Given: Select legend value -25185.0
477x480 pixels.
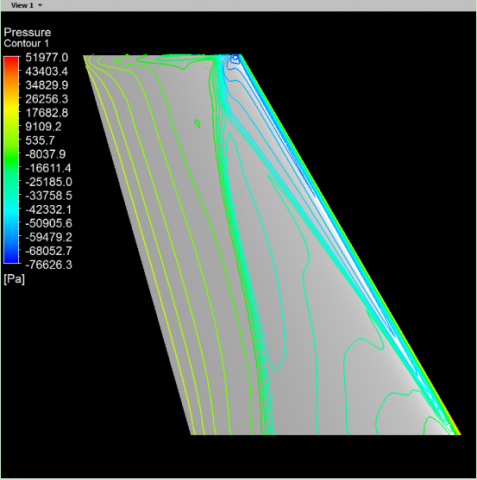Looking at the screenshot, I should [x=49, y=182].
